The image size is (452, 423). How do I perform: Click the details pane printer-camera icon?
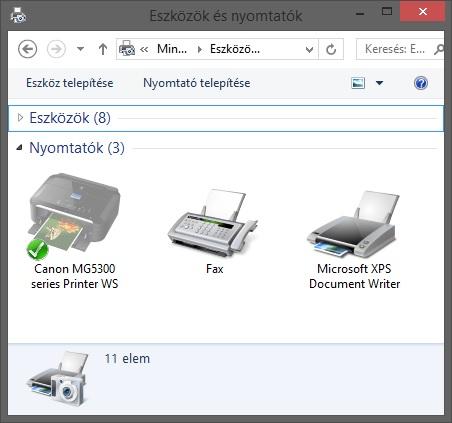point(58,378)
